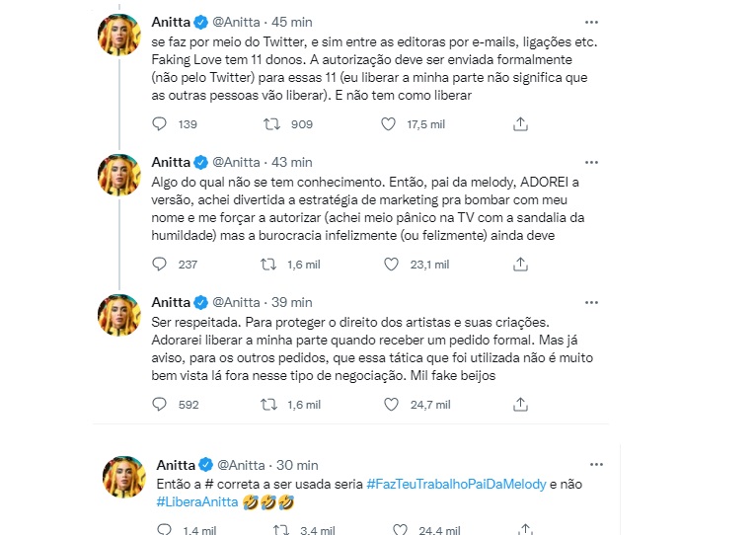This screenshot has height=535, width=756.
Task: Share the 43 min tweet
Action: [520, 265]
